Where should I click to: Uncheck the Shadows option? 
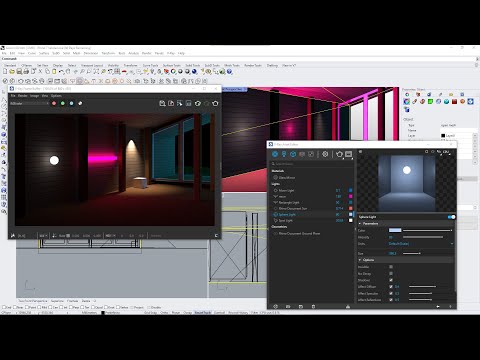click(x=391, y=280)
